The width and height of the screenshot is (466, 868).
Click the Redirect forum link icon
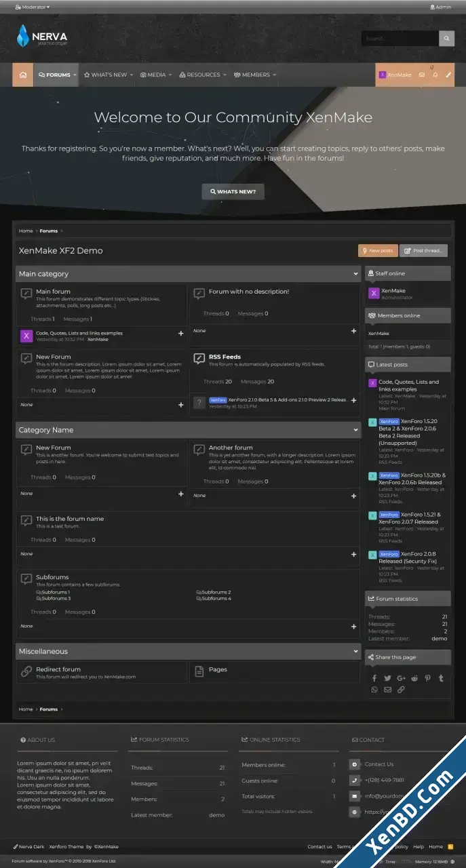[x=26, y=671]
